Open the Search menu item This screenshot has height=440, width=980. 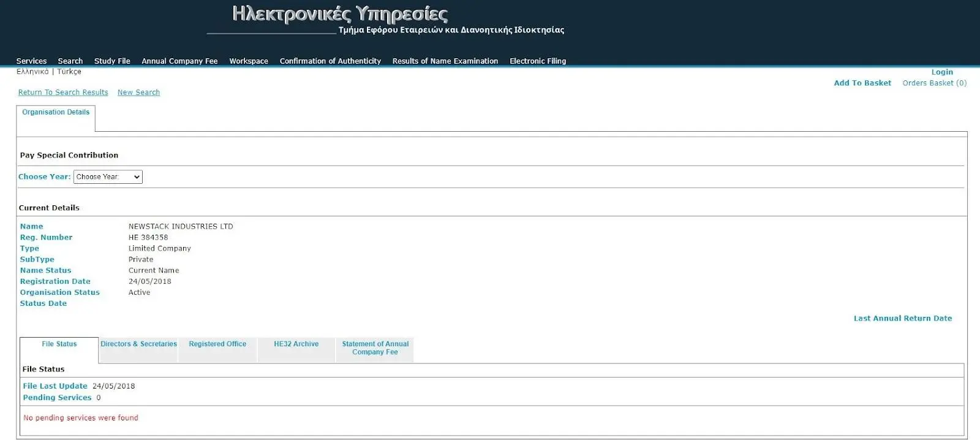70,61
